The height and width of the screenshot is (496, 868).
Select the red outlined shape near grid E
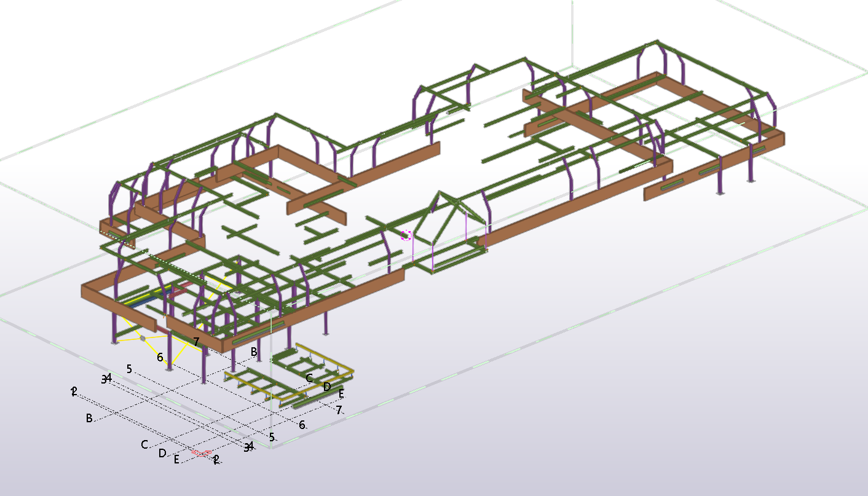pos(200,453)
